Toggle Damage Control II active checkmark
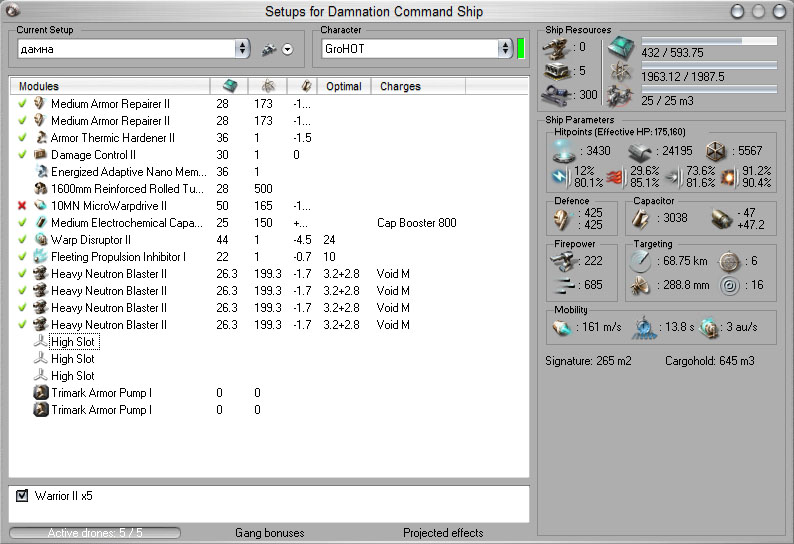 click(22, 154)
